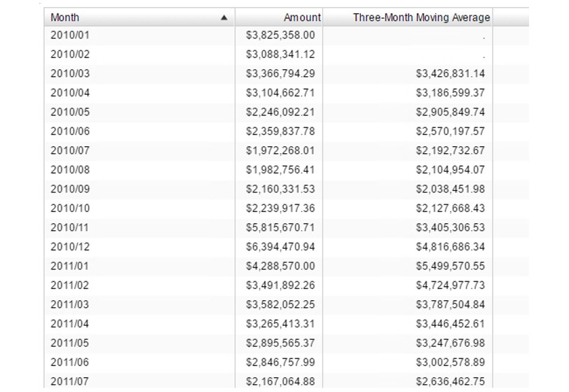
Task: Select moving average $2,636,462.75 for 2011/07
Action: coord(451,381)
